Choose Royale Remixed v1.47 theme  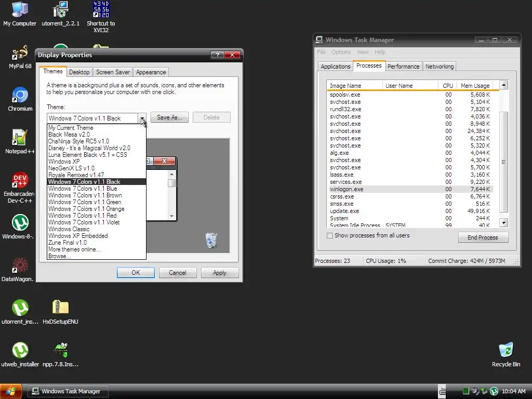coord(96,175)
